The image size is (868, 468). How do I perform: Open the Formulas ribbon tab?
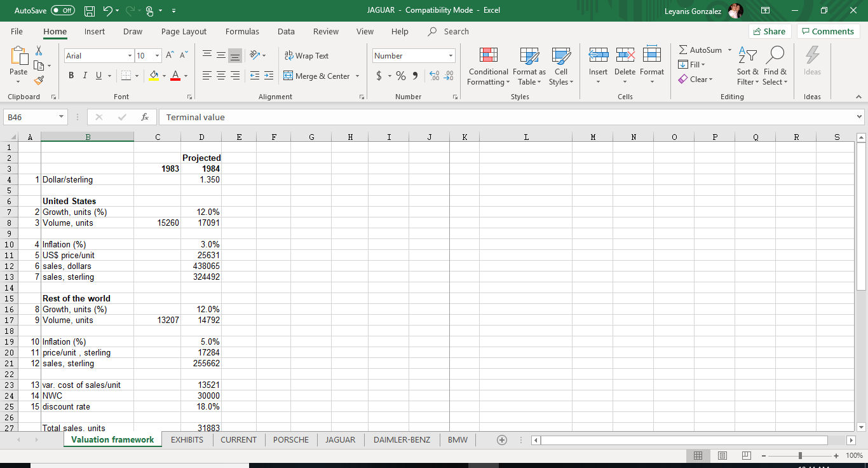pos(242,31)
